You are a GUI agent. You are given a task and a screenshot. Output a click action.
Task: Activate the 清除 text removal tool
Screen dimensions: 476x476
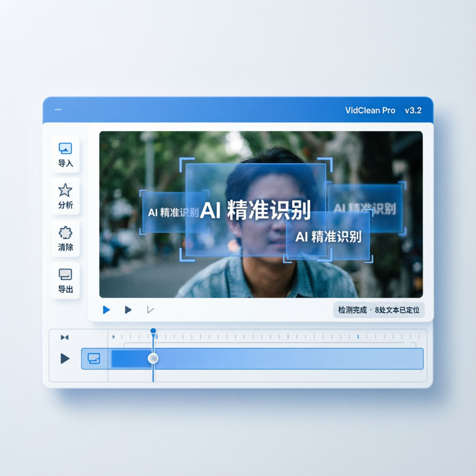click(x=65, y=238)
